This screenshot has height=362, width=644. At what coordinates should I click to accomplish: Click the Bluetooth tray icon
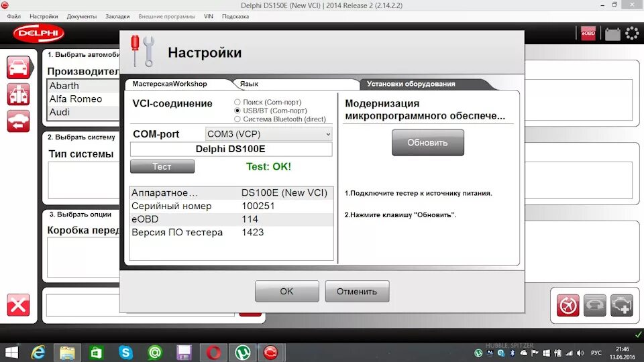click(512, 353)
